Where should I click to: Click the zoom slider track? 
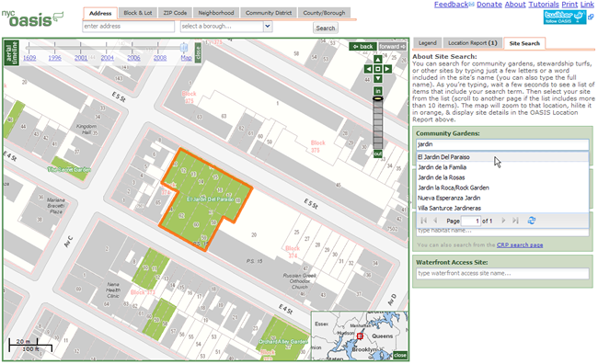pos(377,125)
